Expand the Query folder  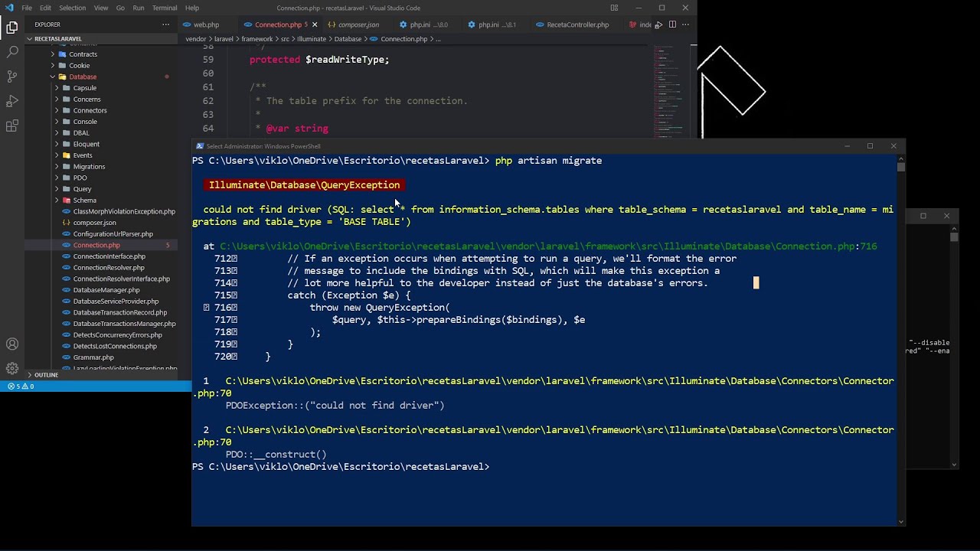tap(82, 189)
